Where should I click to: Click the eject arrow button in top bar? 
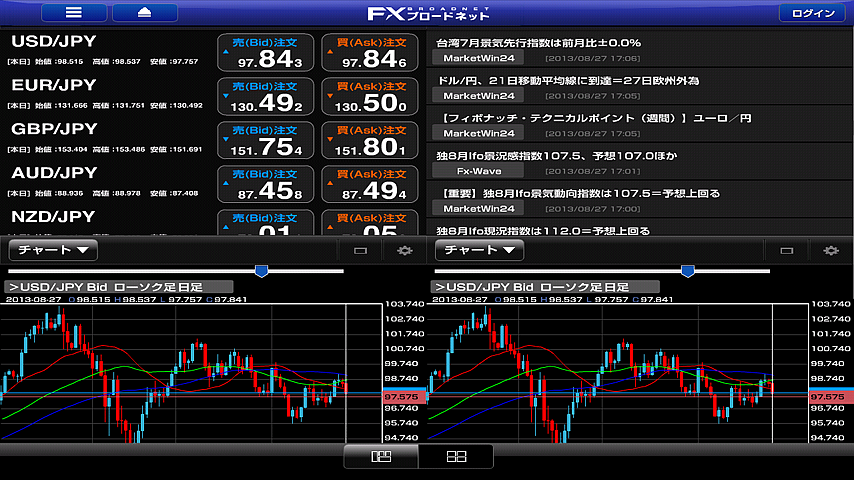(x=145, y=13)
